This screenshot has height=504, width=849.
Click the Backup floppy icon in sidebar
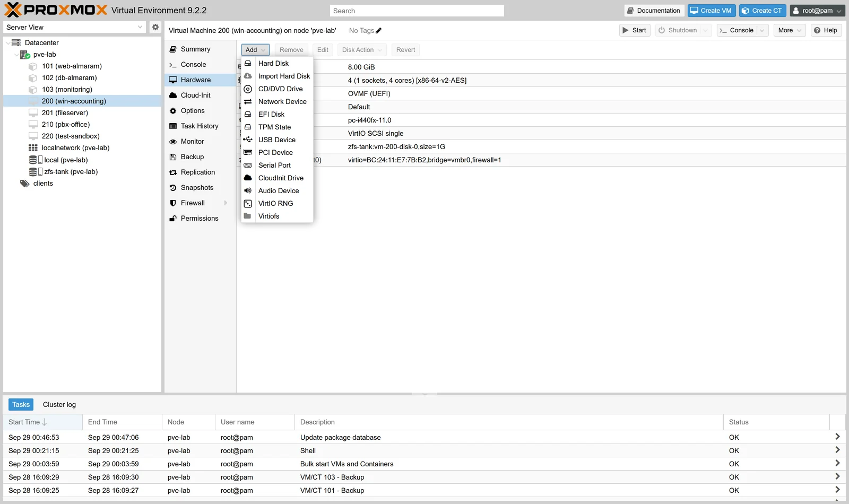[x=173, y=157]
